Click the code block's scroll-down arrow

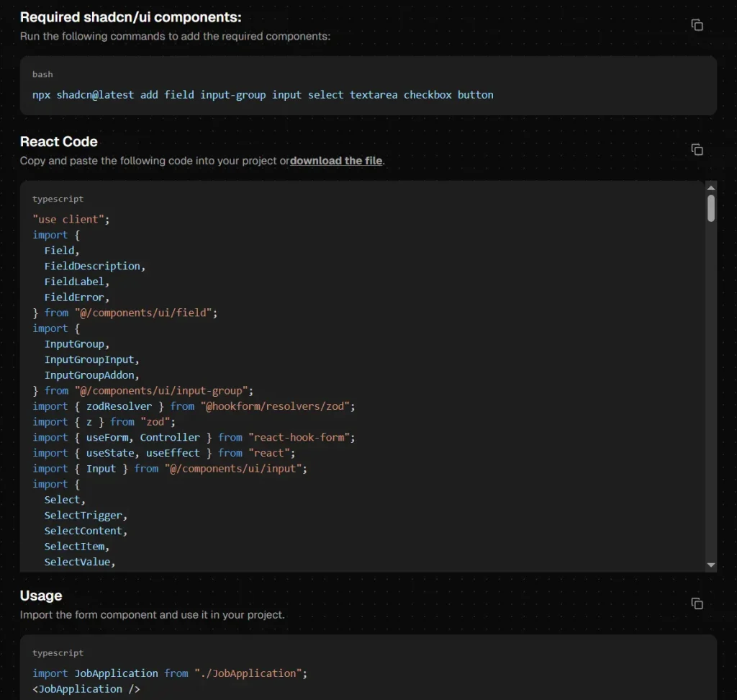(x=711, y=565)
